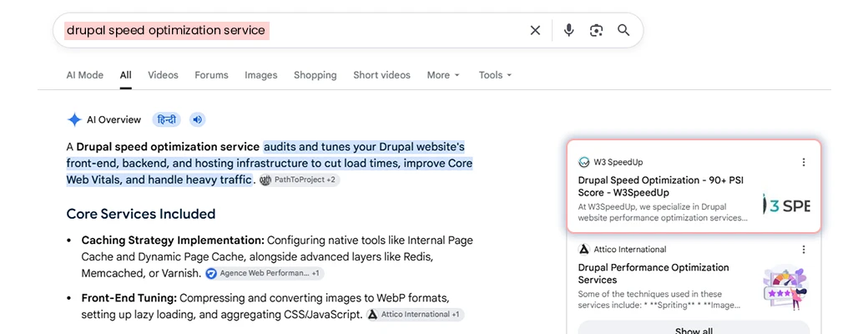Screen dimensions: 868x334
Task: Click the AI Overview sparkle icon
Action: (74, 119)
